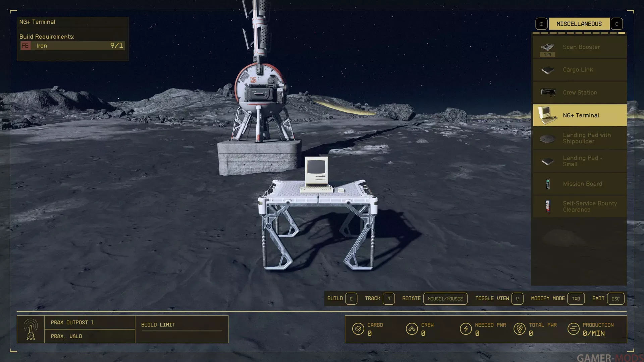Click the Total Power bulb icon

pyautogui.click(x=519, y=329)
